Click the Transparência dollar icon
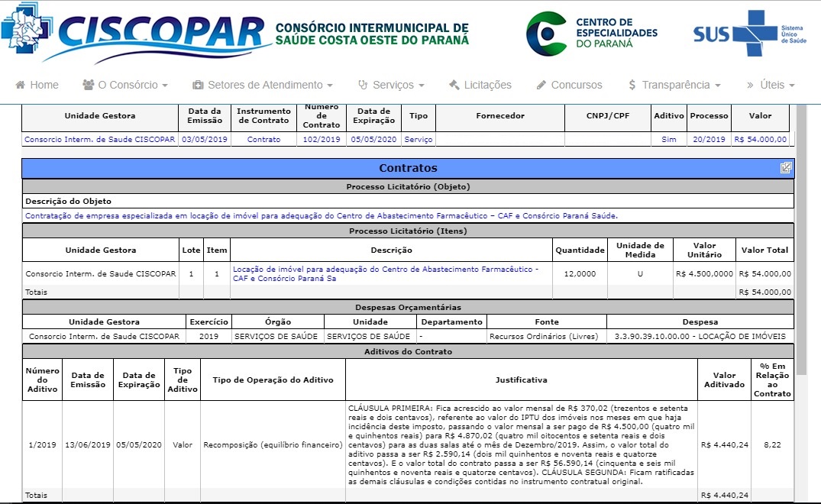The width and height of the screenshot is (821, 504). pos(632,85)
